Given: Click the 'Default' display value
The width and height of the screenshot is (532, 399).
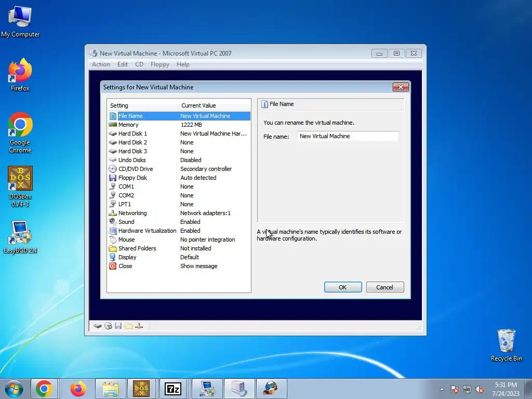Looking at the screenshot, I should pyautogui.click(x=190, y=257).
